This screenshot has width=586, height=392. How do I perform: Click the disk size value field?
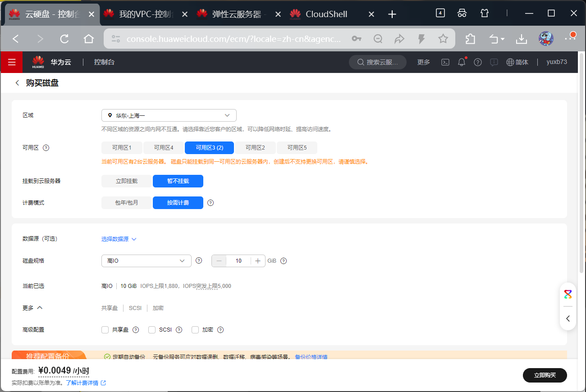click(238, 261)
